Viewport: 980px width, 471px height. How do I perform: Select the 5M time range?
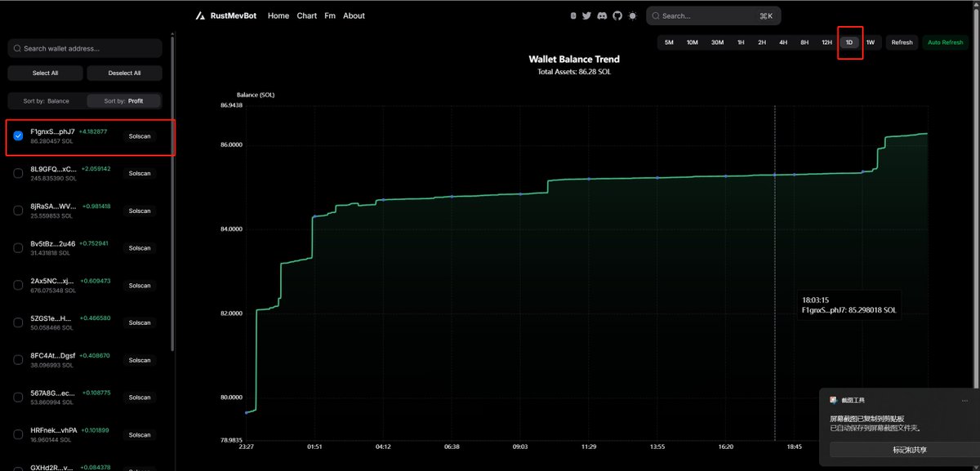click(x=669, y=42)
